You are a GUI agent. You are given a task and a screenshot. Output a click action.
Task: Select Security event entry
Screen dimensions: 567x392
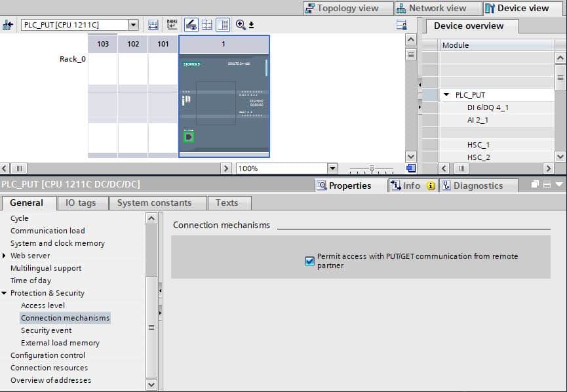click(x=47, y=330)
